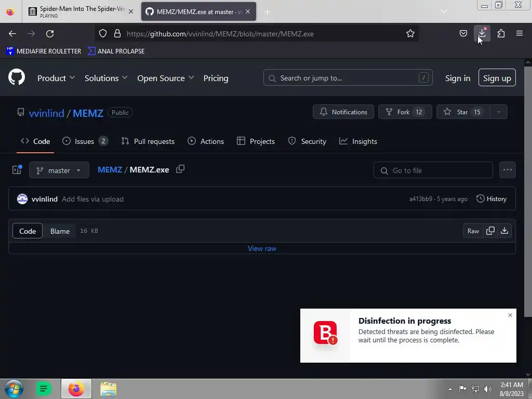Fork the MEMZ repository
This screenshot has height=399, width=532.
(405, 112)
